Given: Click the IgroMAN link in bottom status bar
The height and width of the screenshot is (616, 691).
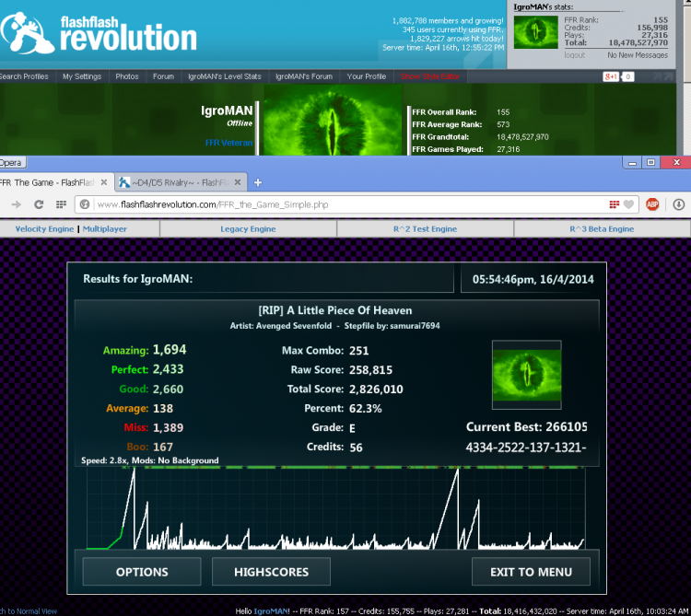Looking at the screenshot, I should (x=271, y=611).
